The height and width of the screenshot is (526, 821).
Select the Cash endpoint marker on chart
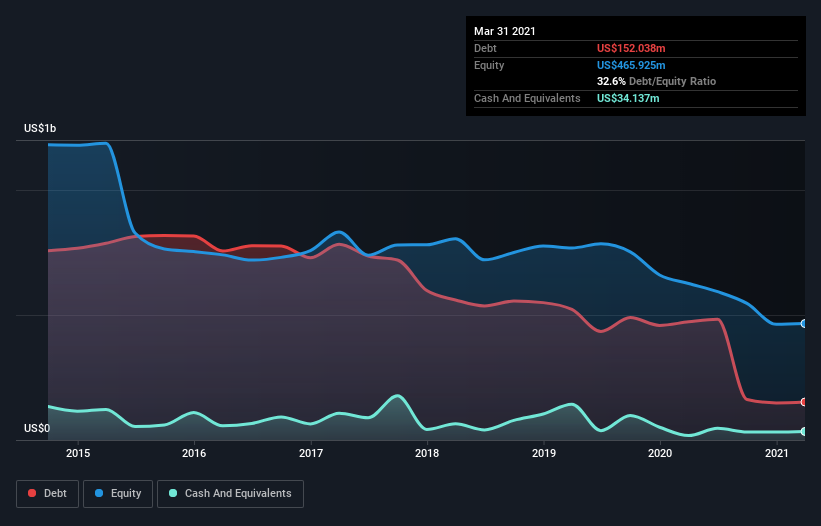tap(804, 431)
